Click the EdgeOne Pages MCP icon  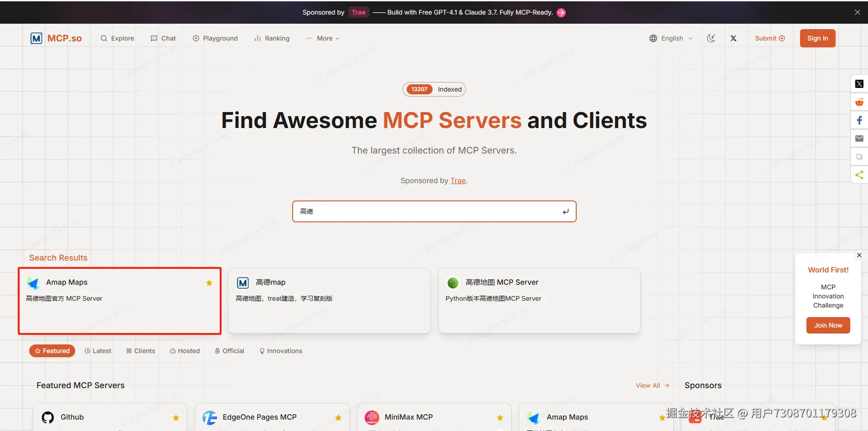(210, 417)
